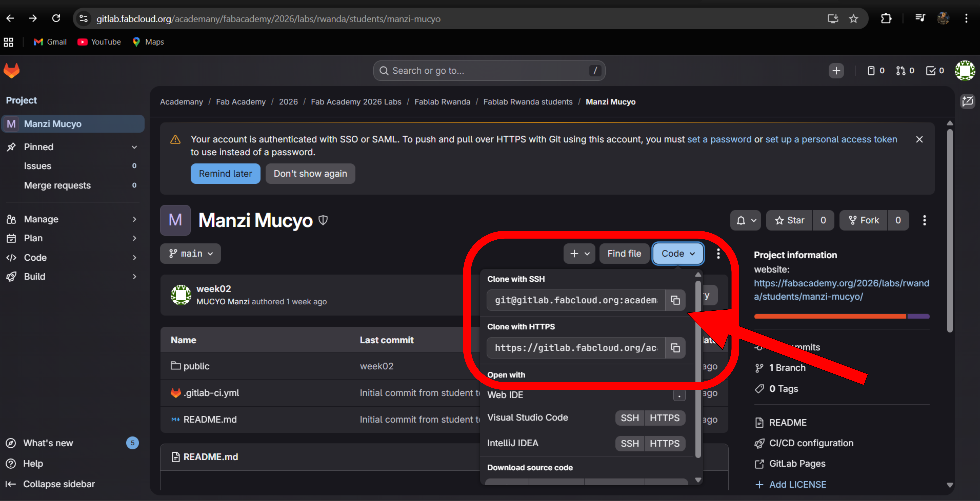Viewport: 980px width, 501px height.
Task: Toggle the Code clone dropdown
Action: point(678,254)
